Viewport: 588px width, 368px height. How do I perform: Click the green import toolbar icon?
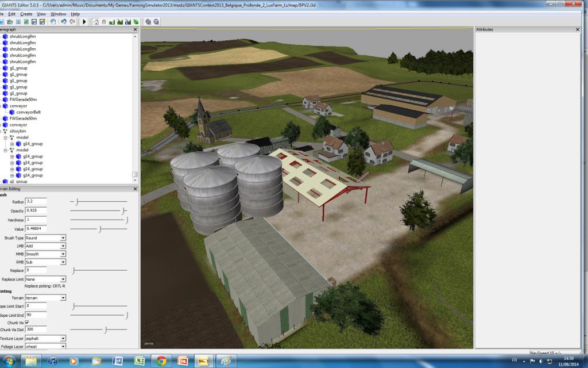26,22
